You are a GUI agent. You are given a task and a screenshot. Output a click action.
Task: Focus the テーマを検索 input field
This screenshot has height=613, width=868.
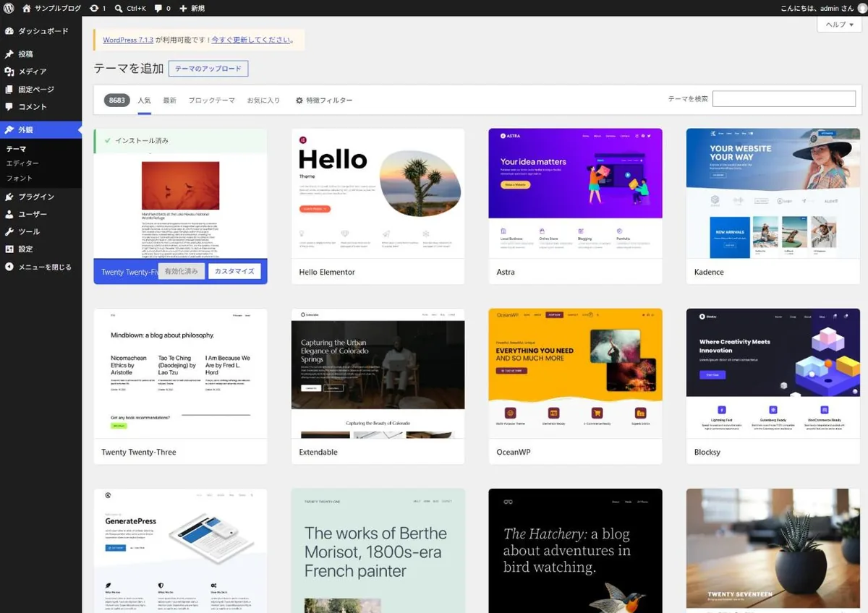pyautogui.click(x=784, y=99)
